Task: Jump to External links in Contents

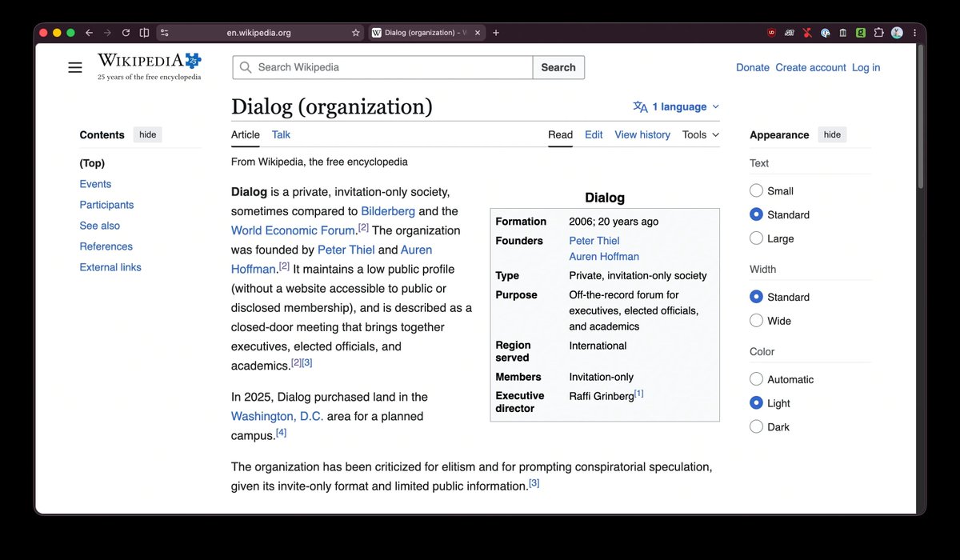Action: click(x=110, y=267)
